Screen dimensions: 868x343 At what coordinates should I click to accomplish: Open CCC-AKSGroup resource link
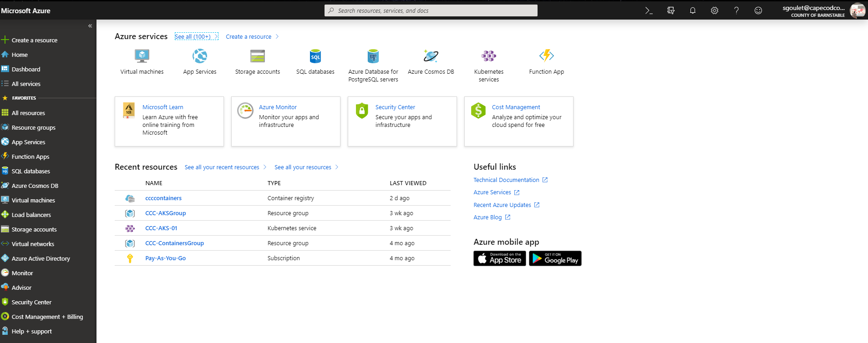coord(166,213)
